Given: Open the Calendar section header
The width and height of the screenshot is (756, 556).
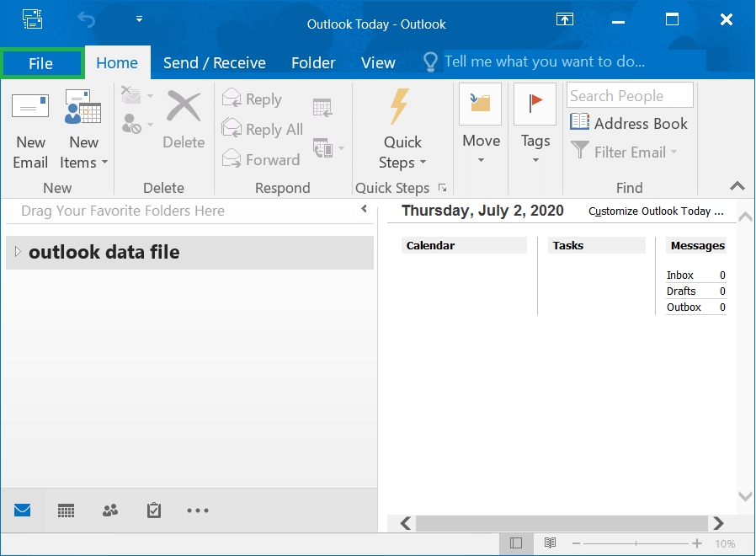Looking at the screenshot, I should (x=464, y=245).
